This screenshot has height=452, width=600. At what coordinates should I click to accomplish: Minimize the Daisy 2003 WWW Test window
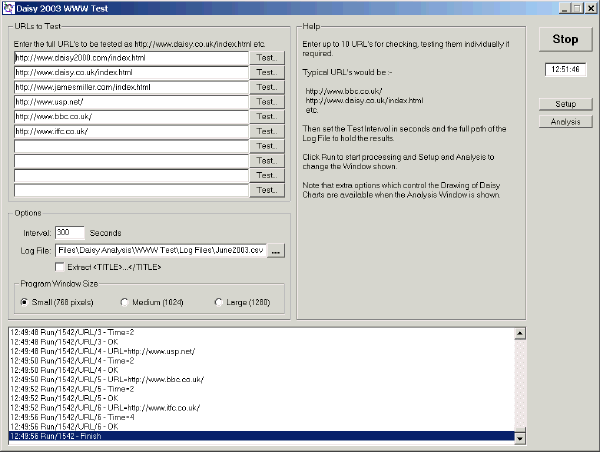(565, 8)
